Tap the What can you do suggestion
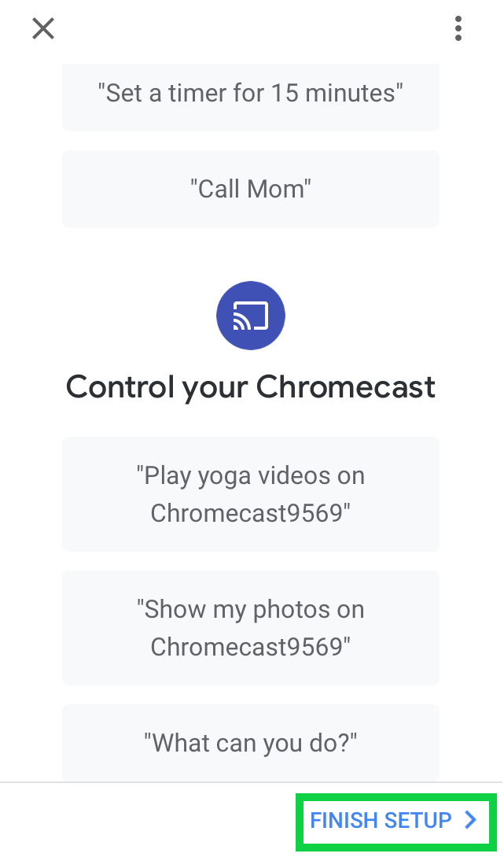Image resolution: width=504 pixels, height=857 pixels. [250, 742]
